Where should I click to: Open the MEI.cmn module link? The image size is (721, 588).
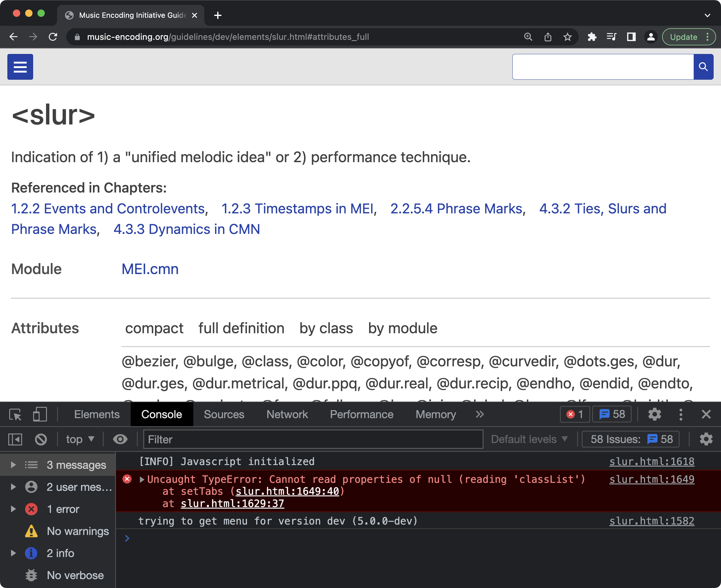pyautogui.click(x=150, y=269)
